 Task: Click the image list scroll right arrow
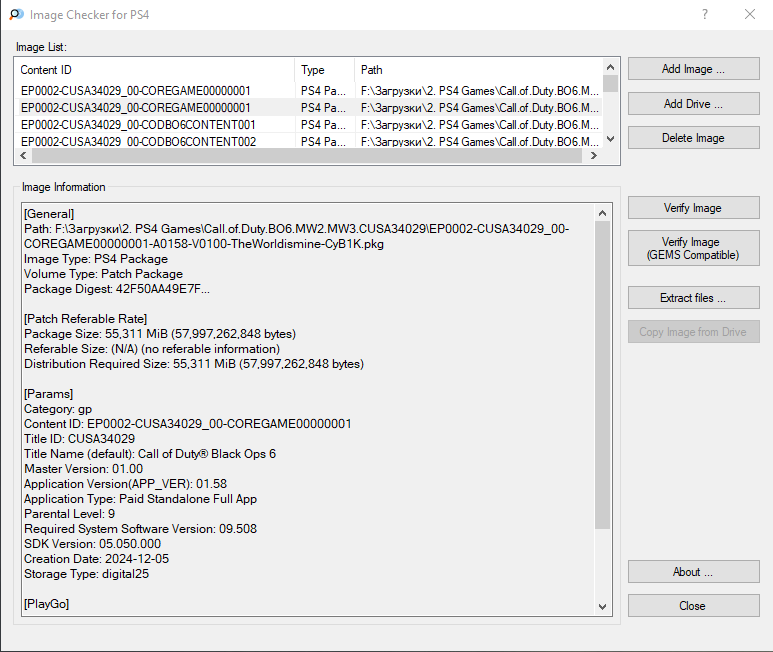594,156
